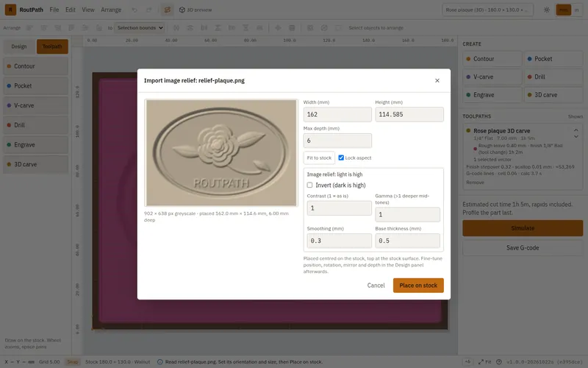Click the Contrast field
588x368 pixels.
tap(339, 208)
